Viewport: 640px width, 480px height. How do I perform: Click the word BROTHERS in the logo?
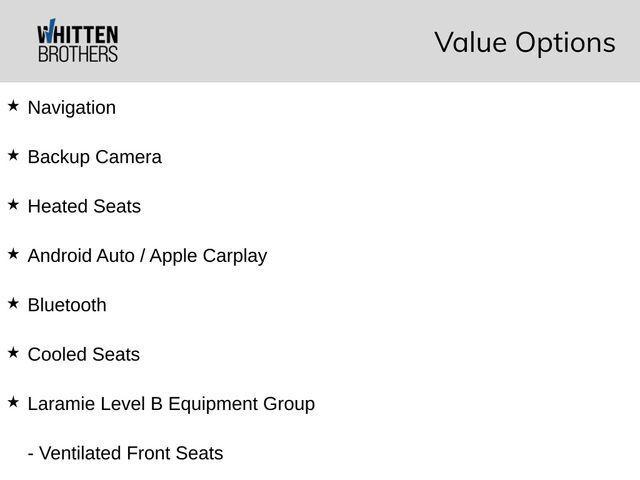pos(78,54)
